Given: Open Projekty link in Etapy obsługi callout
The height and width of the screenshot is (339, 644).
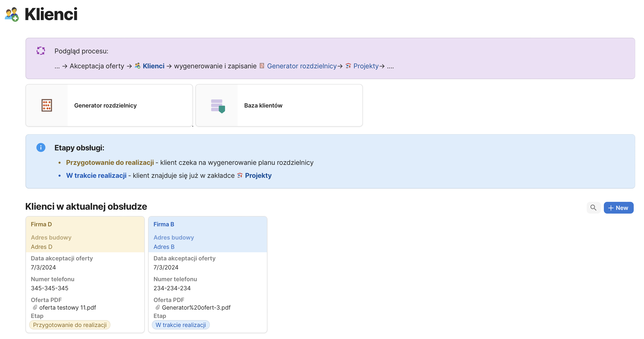Looking at the screenshot, I should [258, 175].
